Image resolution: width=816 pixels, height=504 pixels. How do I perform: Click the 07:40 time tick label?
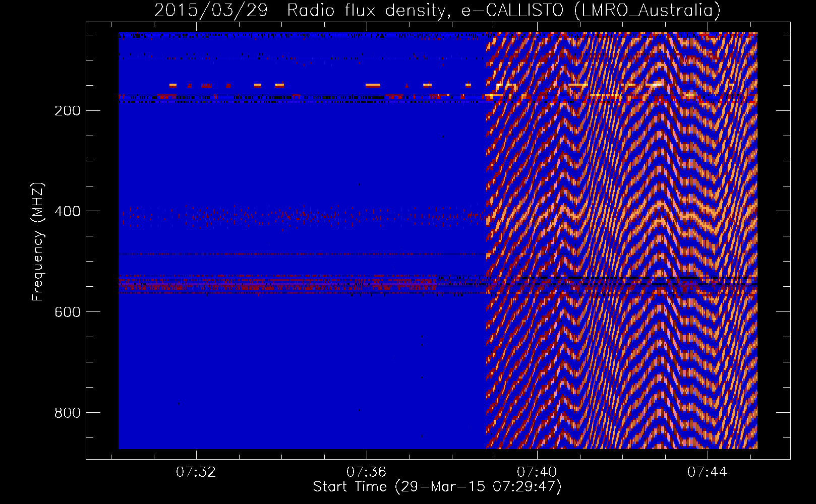point(537,472)
